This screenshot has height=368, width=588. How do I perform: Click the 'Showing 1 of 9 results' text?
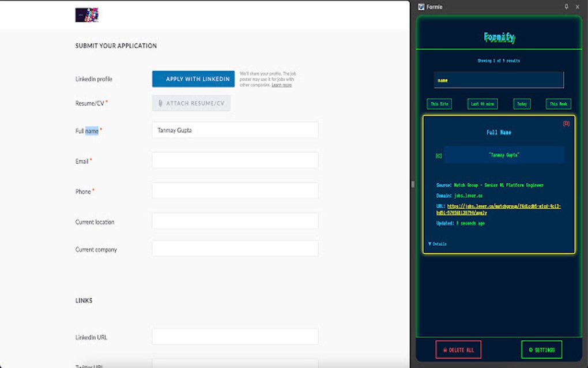pos(499,61)
